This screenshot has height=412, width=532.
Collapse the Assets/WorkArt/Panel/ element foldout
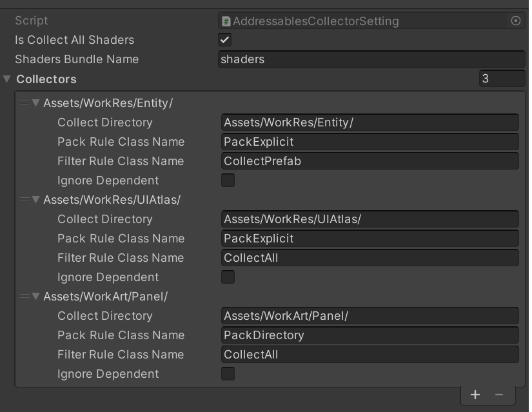coord(36,297)
